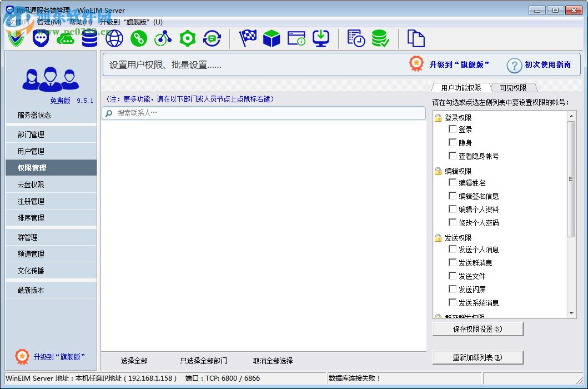Viewport: 588px width, 389px height.
Task: Switch to the 可见权限 tab
Action: click(515, 87)
